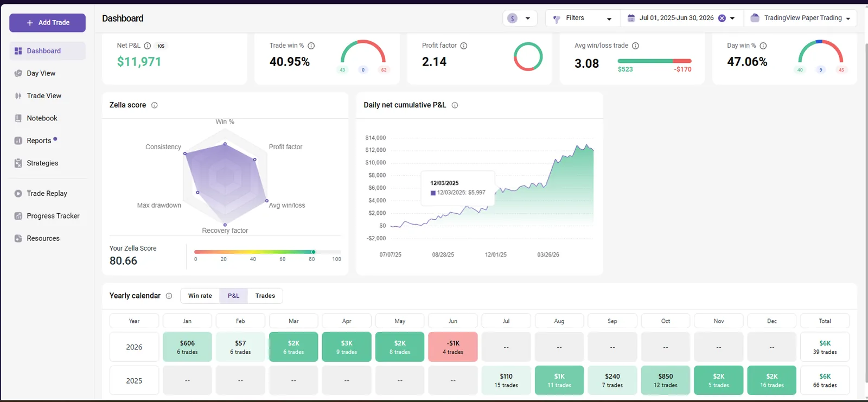Select the 2026 Feb $57 cell
Viewport: 868px width, 402px height.
[240, 347]
